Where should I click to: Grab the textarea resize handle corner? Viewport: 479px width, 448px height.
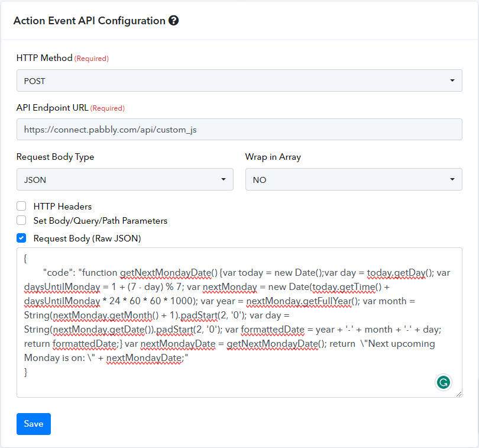point(459,394)
